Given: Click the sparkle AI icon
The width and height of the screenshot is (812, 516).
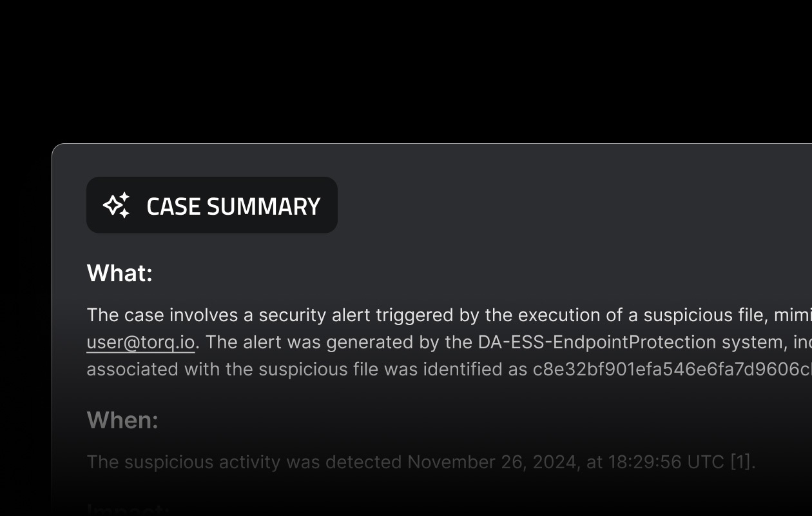Looking at the screenshot, I should (x=117, y=205).
